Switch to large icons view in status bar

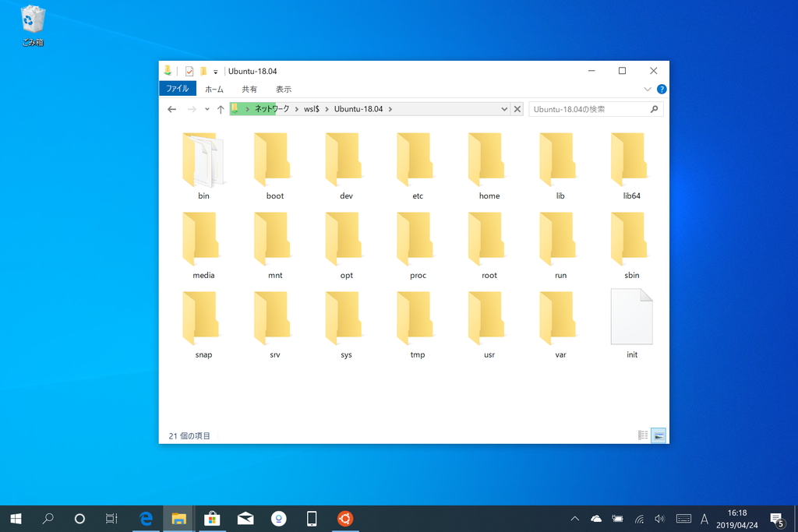click(659, 435)
